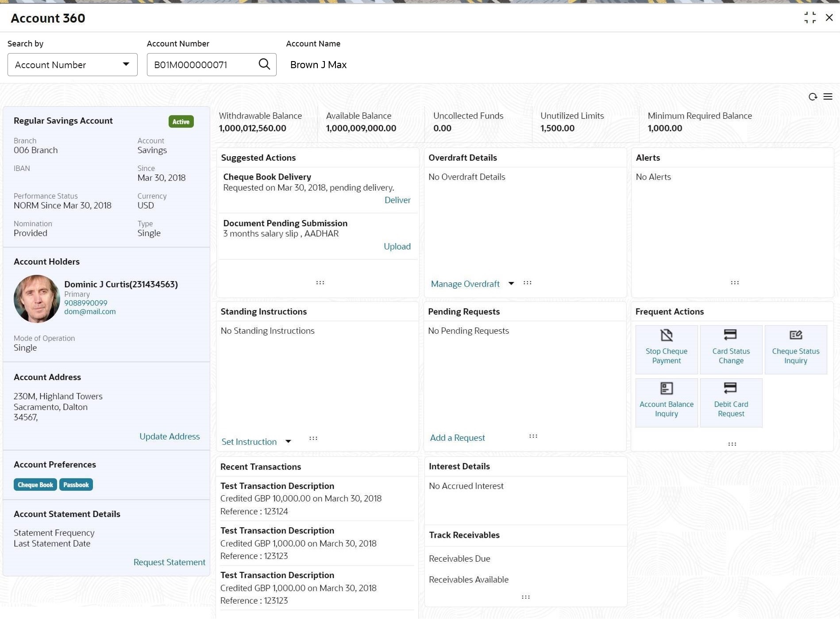840x632 pixels.
Task: Click Add a Request link
Action: coord(457,438)
